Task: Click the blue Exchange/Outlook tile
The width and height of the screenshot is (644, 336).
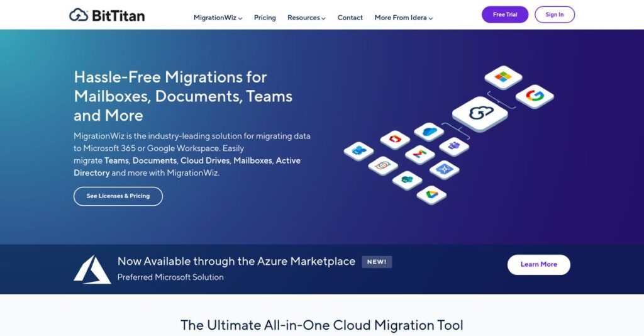Action: pos(358,151)
